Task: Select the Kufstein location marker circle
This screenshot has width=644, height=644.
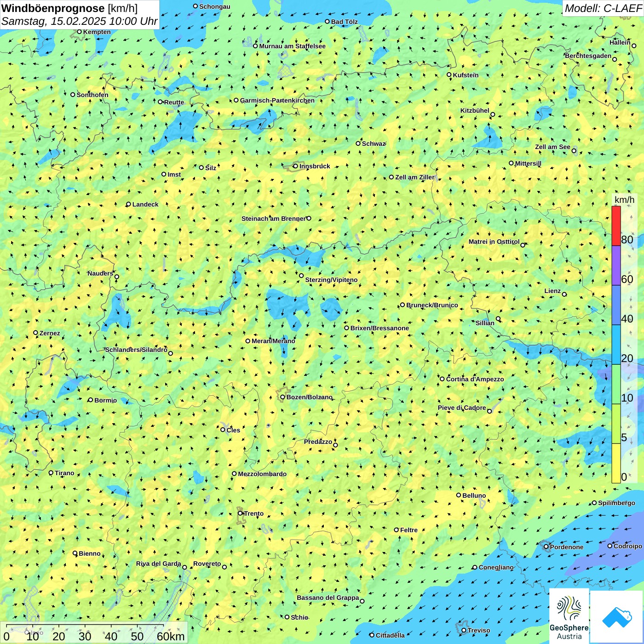Action: point(449,75)
